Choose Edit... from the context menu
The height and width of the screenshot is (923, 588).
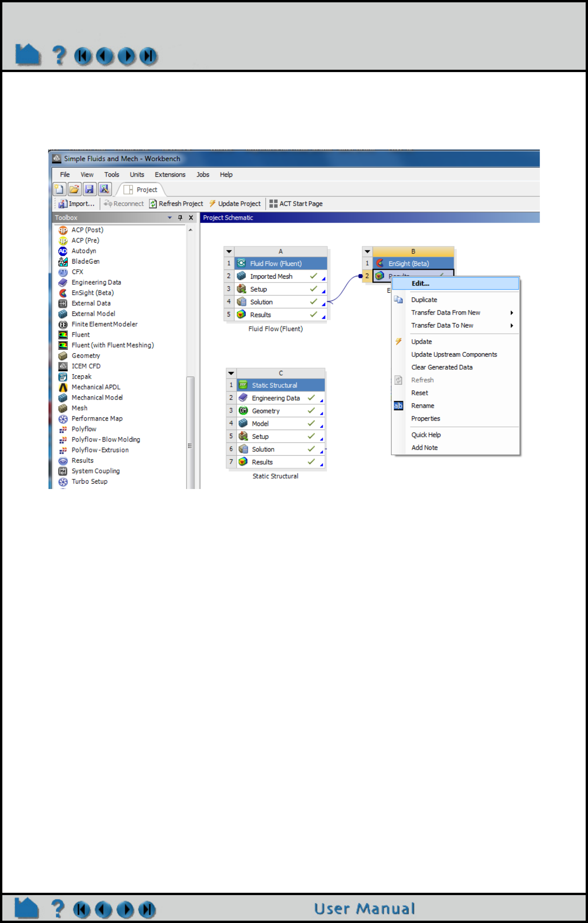point(456,283)
